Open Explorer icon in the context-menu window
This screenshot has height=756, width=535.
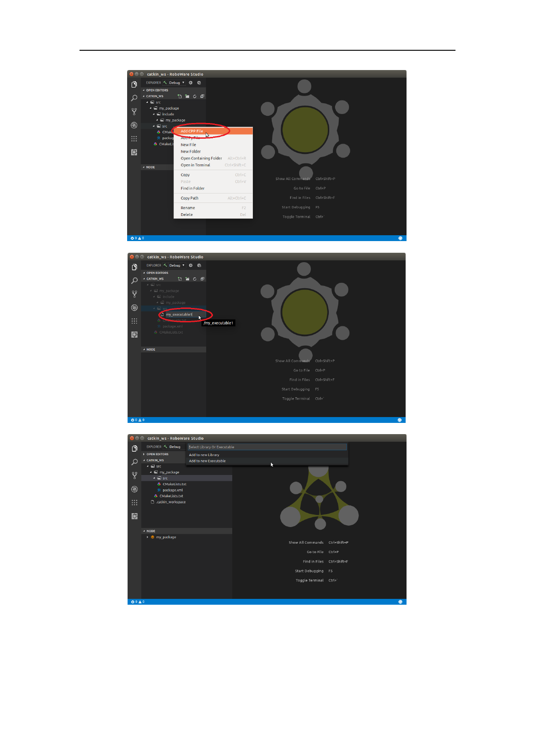(x=134, y=84)
